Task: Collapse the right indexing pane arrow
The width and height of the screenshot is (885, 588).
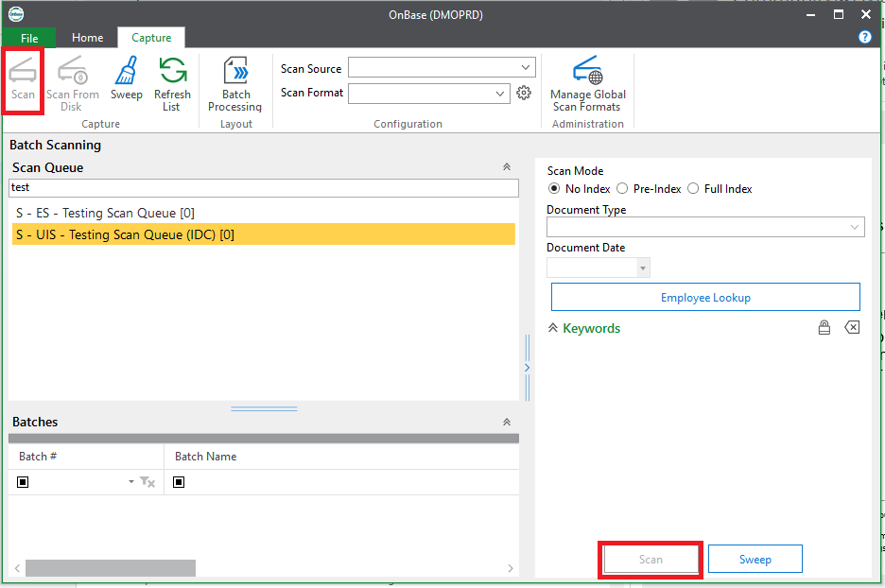Action: pos(528,368)
